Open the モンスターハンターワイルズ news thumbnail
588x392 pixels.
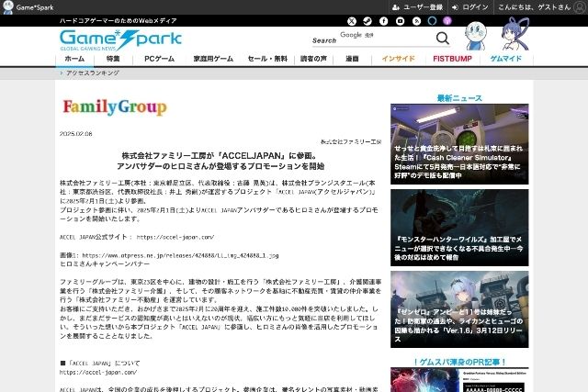[459, 228]
